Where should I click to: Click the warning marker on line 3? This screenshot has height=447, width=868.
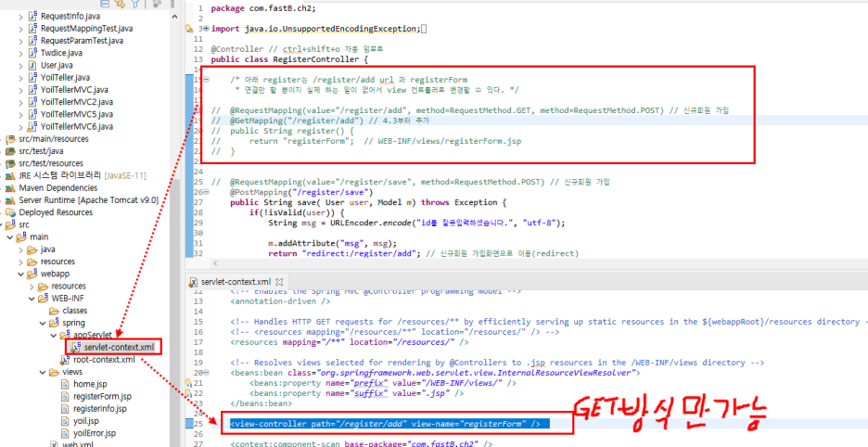189,29
